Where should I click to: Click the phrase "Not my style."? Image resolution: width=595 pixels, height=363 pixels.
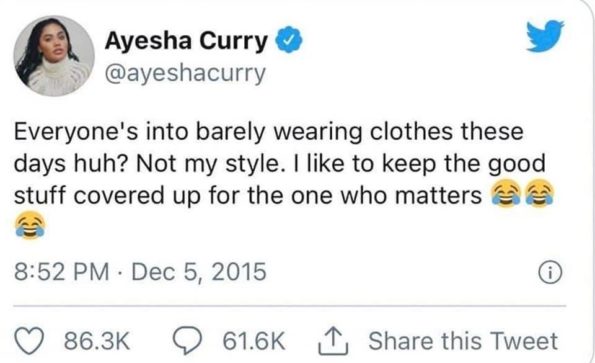[209, 165]
